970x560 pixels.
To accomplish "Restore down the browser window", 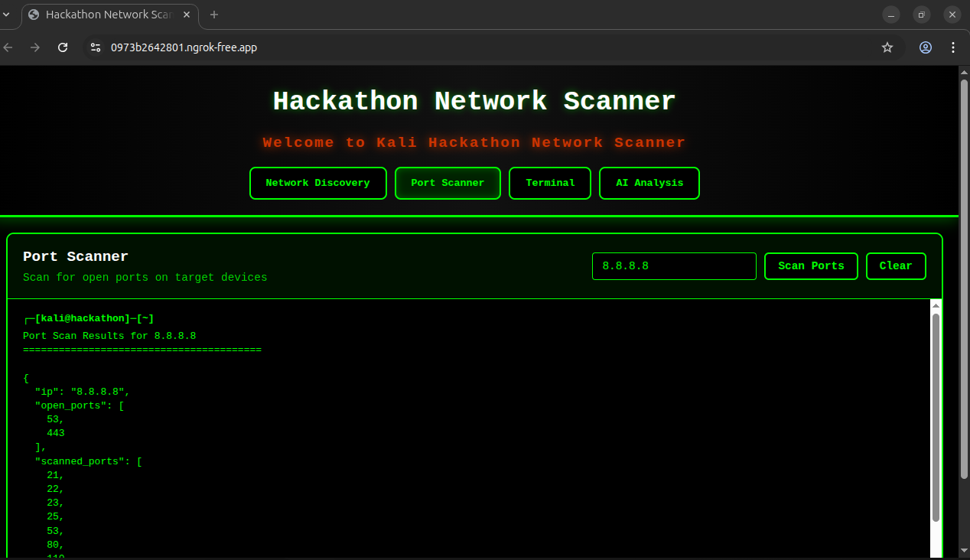I will point(922,15).
